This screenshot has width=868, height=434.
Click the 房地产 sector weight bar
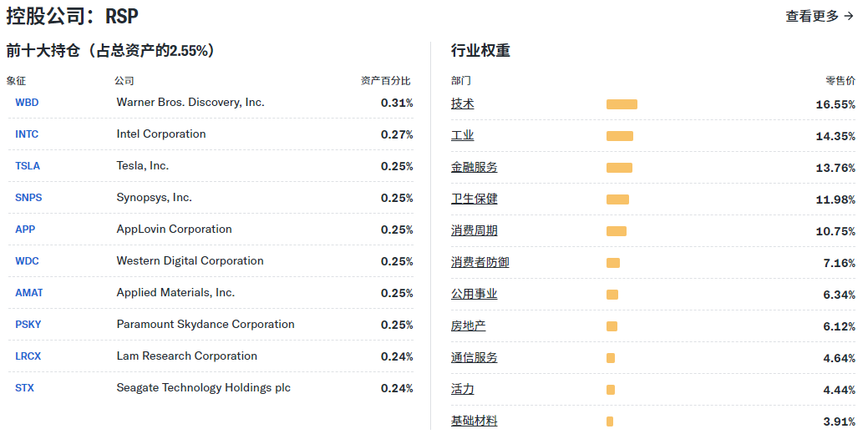(612, 326)
